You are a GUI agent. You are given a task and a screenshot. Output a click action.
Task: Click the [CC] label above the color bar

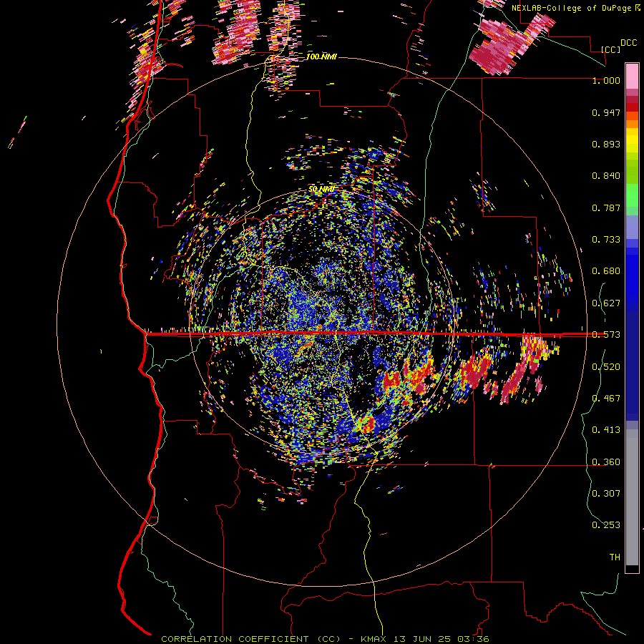[x=610, y=49]
